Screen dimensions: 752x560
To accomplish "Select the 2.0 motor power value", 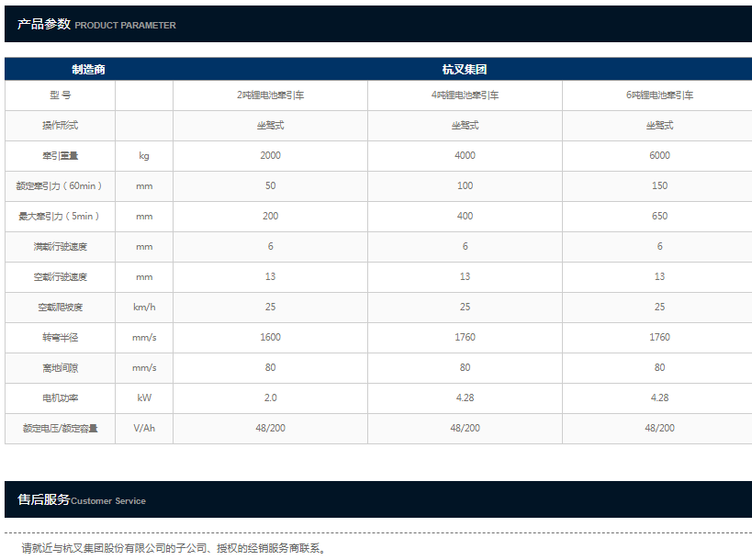I will tap(271, 398).
